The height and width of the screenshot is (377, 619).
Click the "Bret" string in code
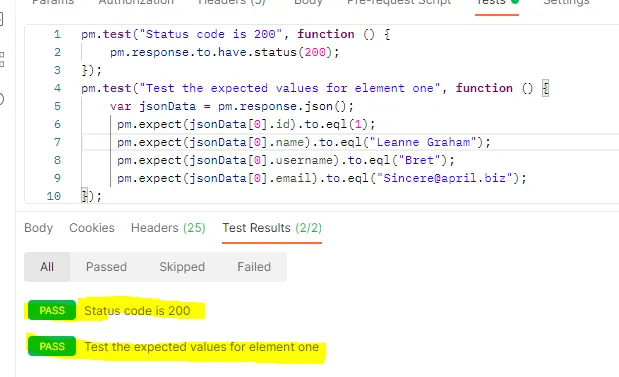click(x=419, y=160)
